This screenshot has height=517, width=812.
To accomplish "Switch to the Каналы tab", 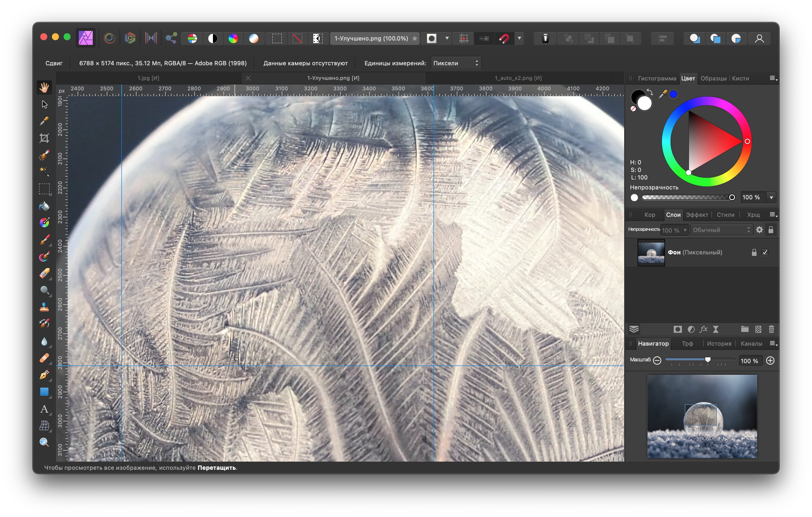I will pyautogui.click(x=751, y=343).
